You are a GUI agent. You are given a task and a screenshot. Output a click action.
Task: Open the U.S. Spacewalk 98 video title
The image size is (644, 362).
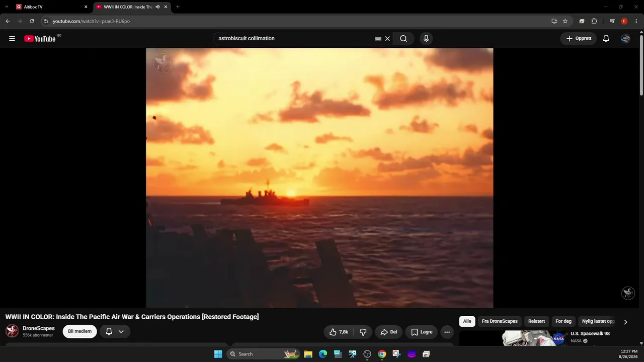click(590, 334)
